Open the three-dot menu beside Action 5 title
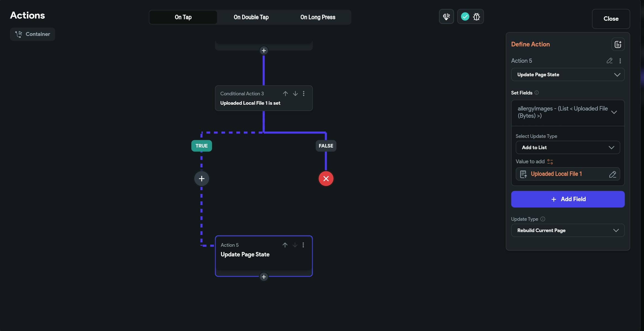The width and height of the screenshot is (644, 331). click(620, 61)
